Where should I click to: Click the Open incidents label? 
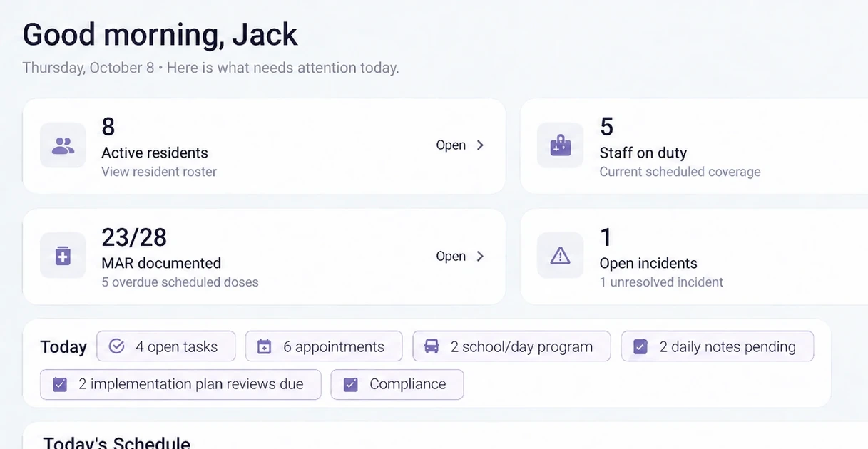(x=648, y=263)
